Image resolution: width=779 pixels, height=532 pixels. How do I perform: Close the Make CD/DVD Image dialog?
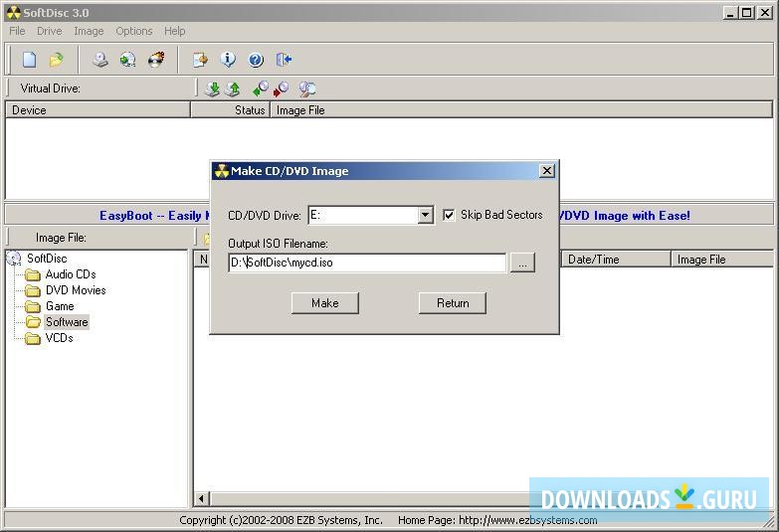pyautogui.click(x=547, y=171)
